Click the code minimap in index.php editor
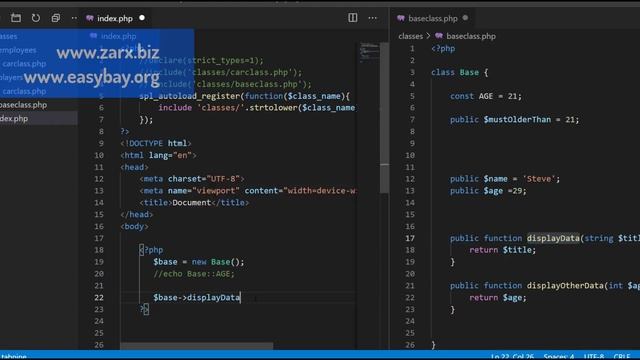The height and width of the screenshot is (360, 640). 369,52
